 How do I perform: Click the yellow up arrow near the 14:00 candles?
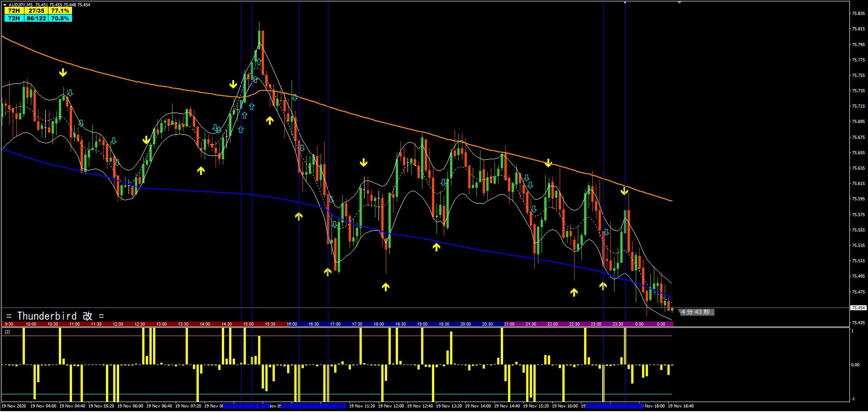pyautogui.click(x=201, y=170)
